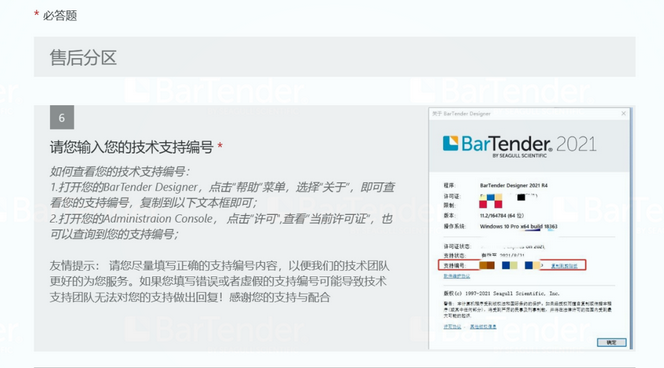Open the other copyright info link near 确定
Screen dimensions: 664x368
pos(483,326)
